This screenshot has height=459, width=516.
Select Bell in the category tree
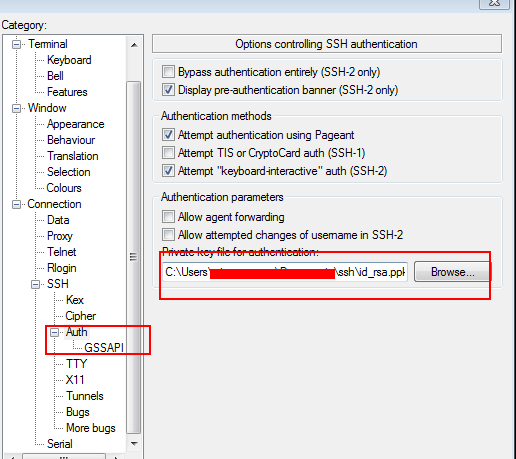point(55,76)
